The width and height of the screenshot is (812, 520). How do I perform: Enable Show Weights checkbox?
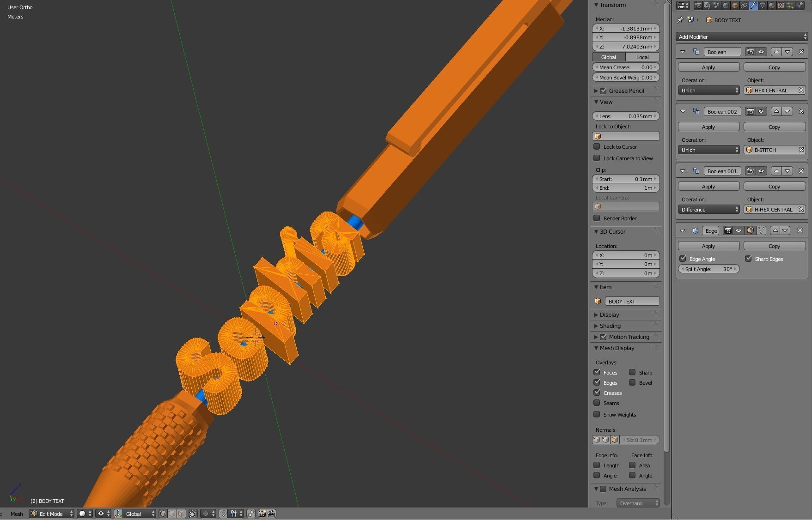point(597,414)
